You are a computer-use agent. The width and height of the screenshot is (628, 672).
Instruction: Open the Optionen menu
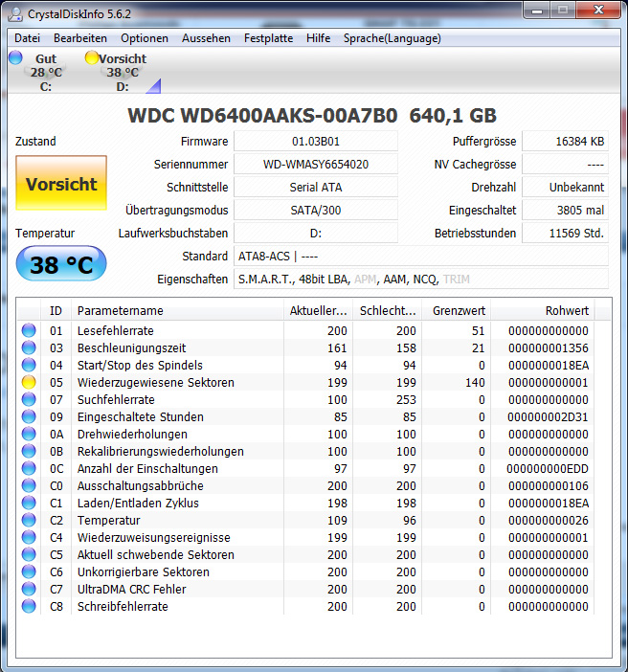(145, 38)
